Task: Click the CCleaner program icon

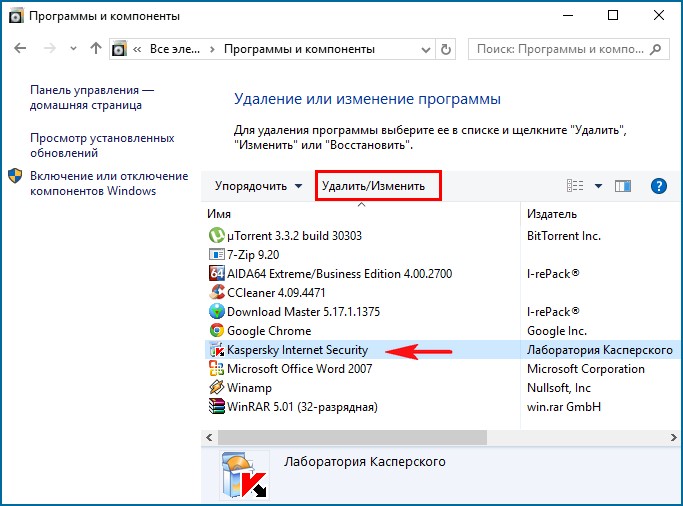Action: click(x=216, y=292)
